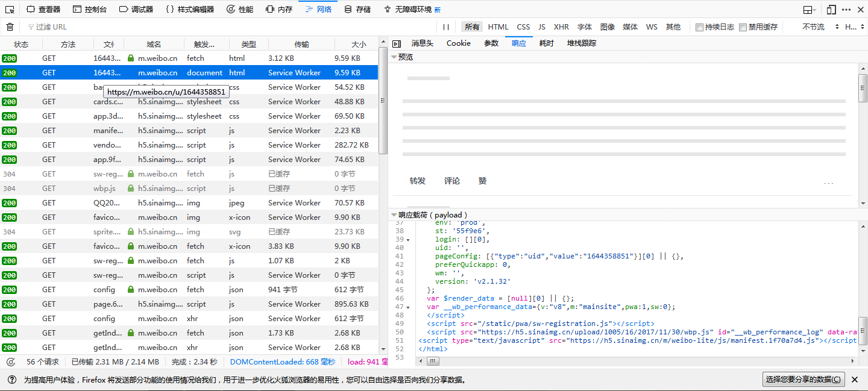The height and width of the screenshot is (391, 868).
Task: Switch to the 调试器 tab
Action: click(x=136, y=10)
